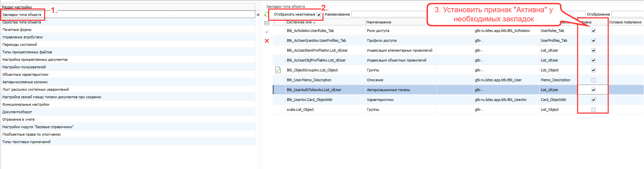Enable Active checkbox for the scala.List_Object row
The width and height of the screenshot is (644, 169).
click(593, 110)
